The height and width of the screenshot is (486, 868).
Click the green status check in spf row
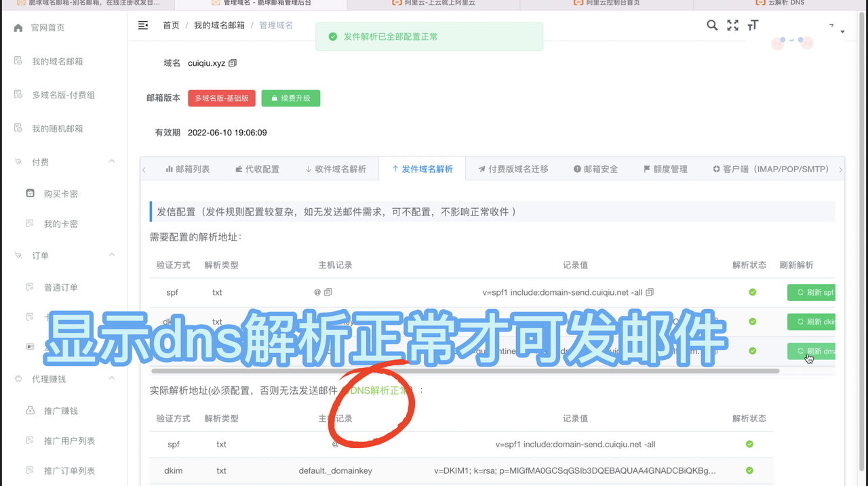coord(752,292)
